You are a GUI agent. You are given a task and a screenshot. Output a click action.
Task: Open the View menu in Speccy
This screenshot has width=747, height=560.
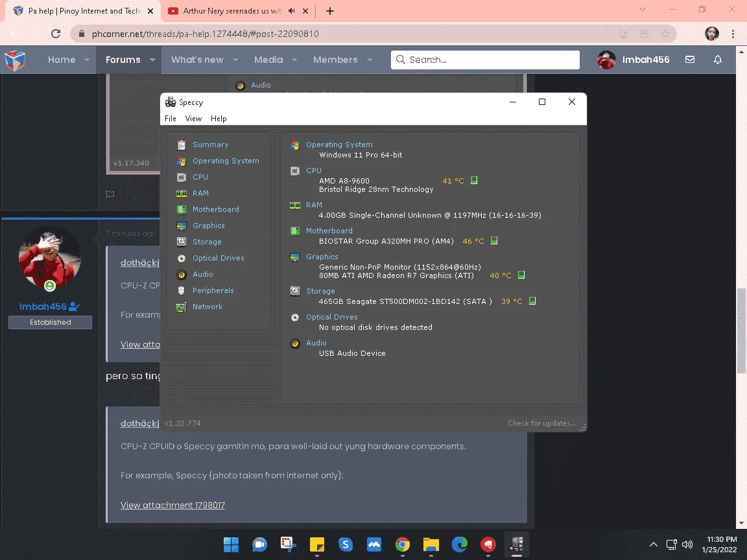(193, 119)
